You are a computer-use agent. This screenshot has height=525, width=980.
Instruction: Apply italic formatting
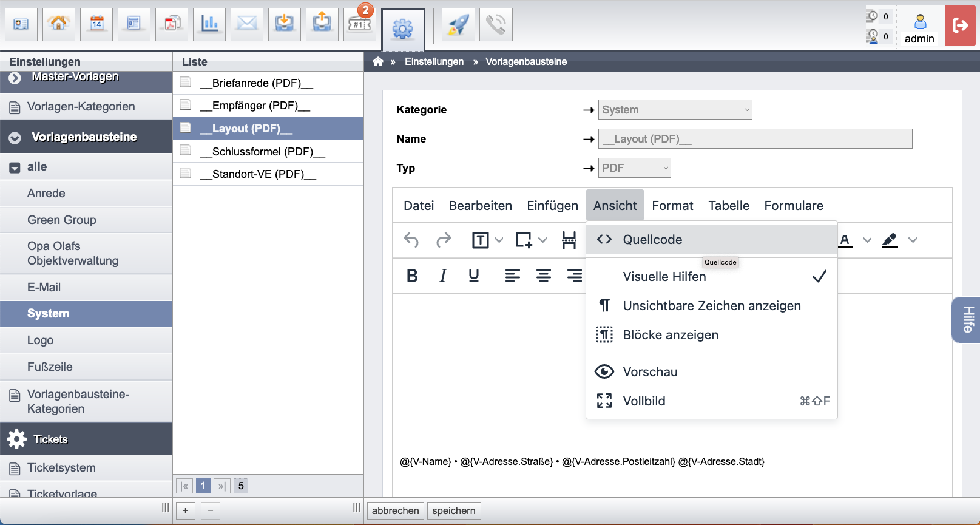click(443, 276)
